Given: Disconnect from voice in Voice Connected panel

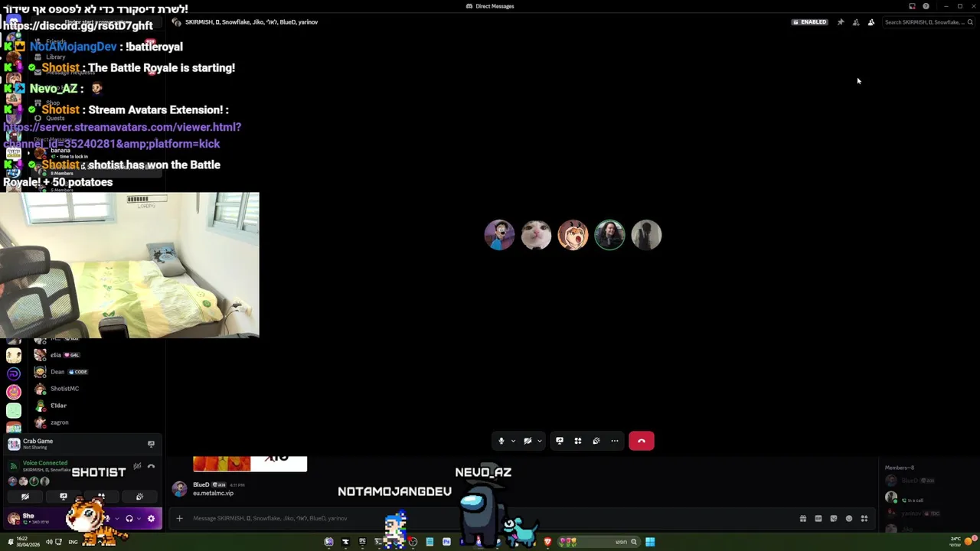Looking at the screenshot, I should point(152,466).
